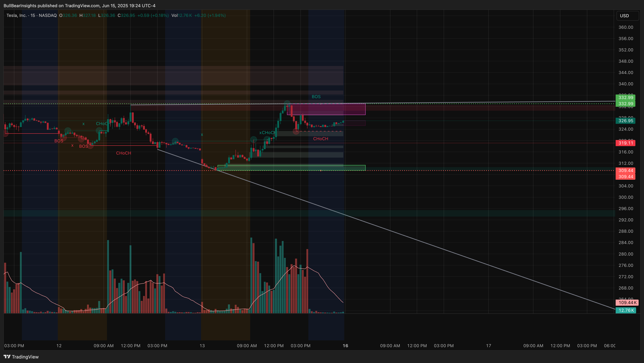Image resolution: width=644 pixels, height=363 pixels.
Task: Open the BullBearInsights published header text
Action: click(x=80, y=6)
